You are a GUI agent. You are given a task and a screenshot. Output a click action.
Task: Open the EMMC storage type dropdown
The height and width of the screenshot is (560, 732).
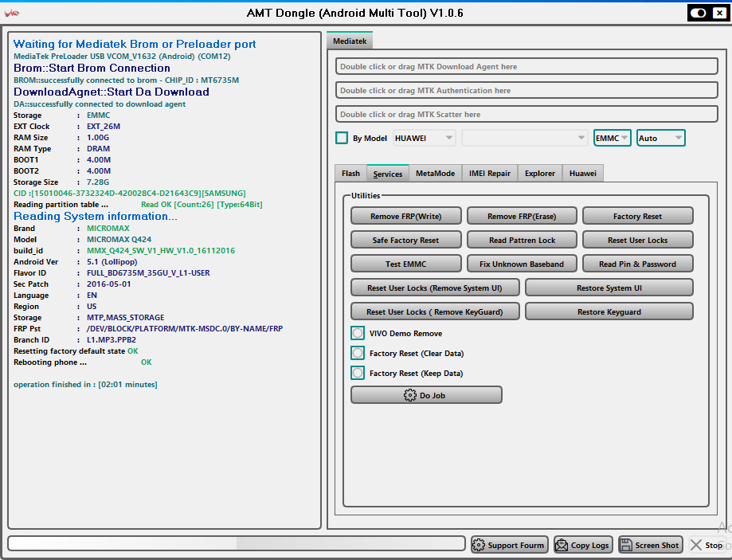click(612, 138)
